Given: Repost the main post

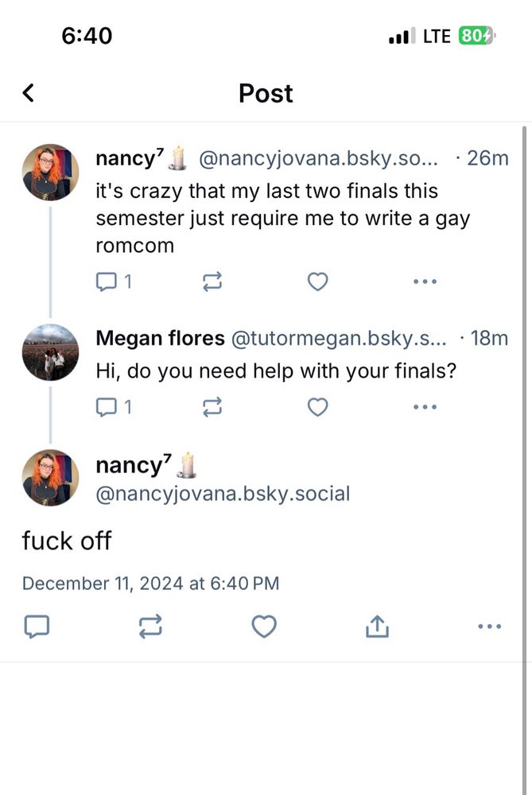Looking at the screenshot, I should click(150, 627).
